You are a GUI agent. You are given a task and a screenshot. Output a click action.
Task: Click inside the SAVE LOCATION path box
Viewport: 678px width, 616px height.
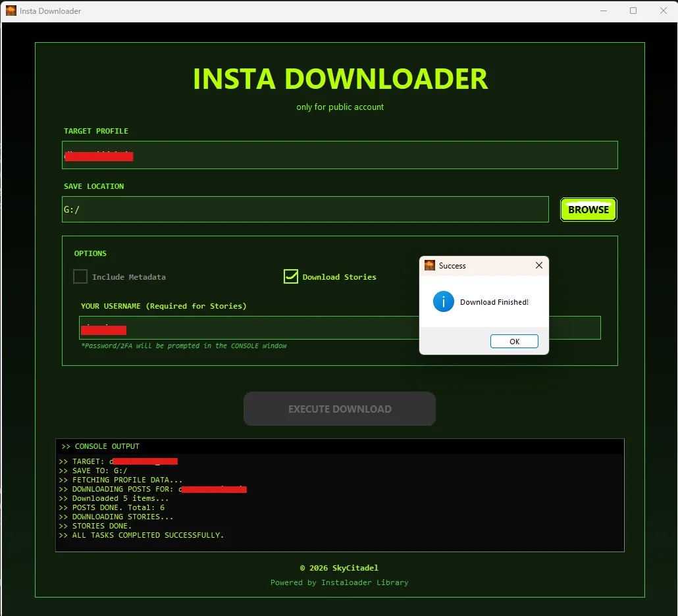305,209
